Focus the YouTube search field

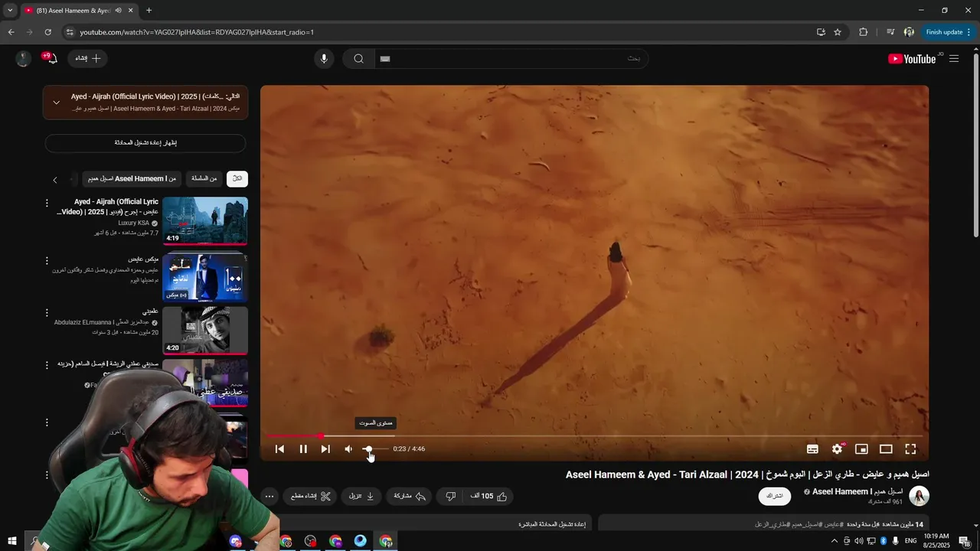511,59
